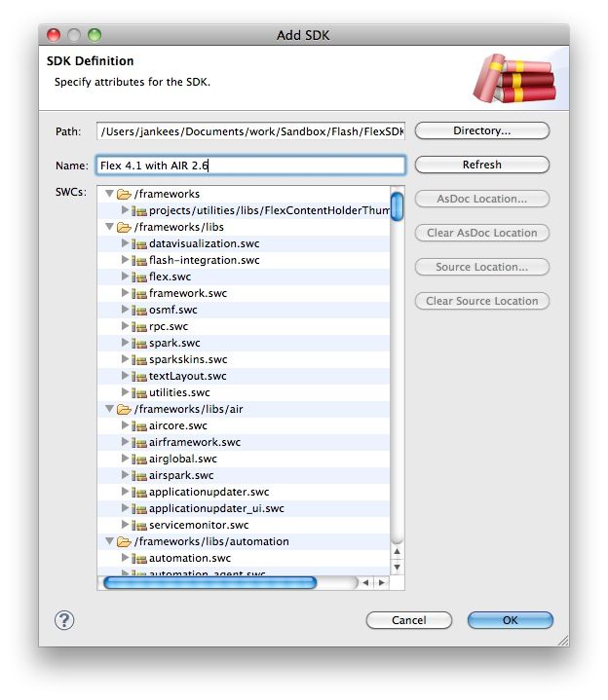Collapse the /frameworks/libs/air tree node
The width and height of the screenshot is (608, 700).
[x=109, y=409]
